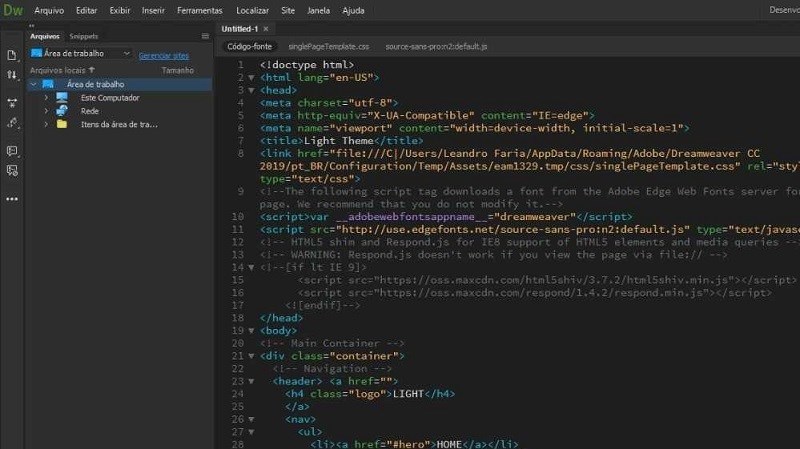
Task: Open the source-sans-pro:n2:default.js related file
Action: tap(436, 46)
